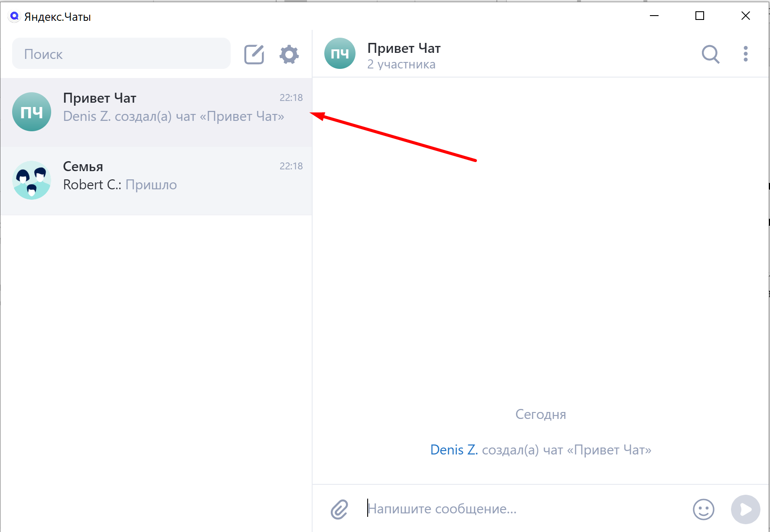Click the Привет Чат title in header
Screen dimensions: 770x532
[x=404, y=48]
